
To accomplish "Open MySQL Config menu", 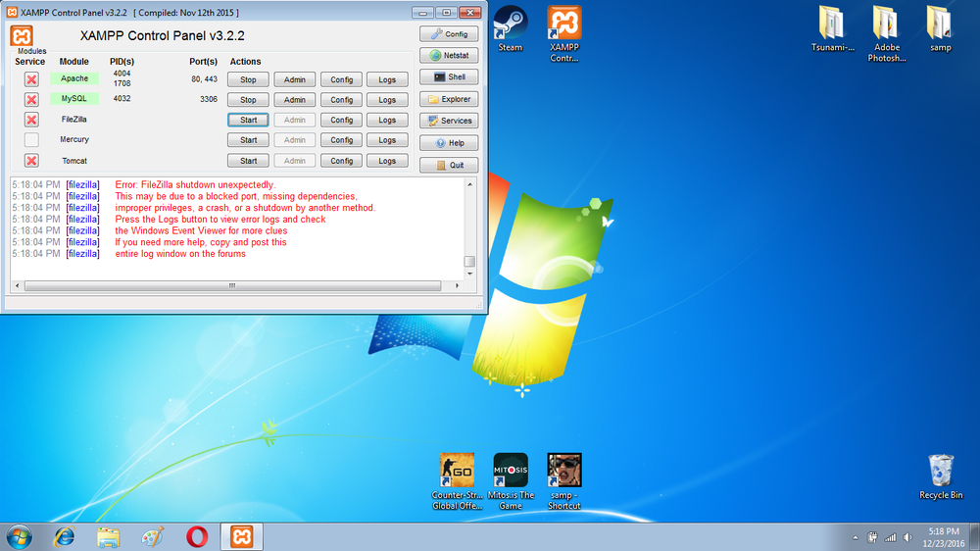I will click(341, 99).
